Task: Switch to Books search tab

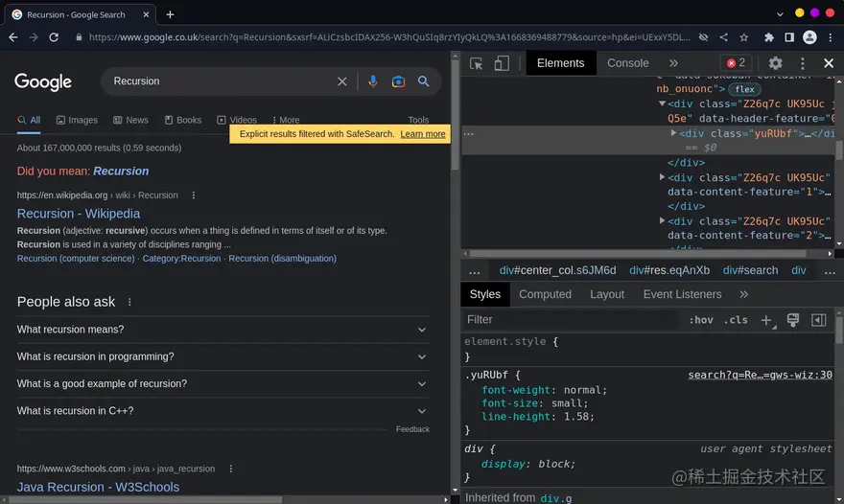Action: (x=183, y=120)
